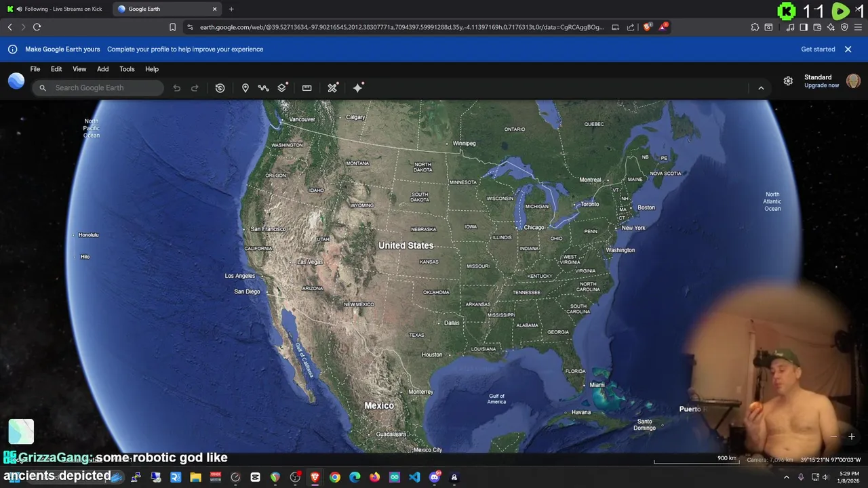The image size is (868, 488).
Task: Open Visual Studio Code from taskbar
Action: tap(414, 477)
